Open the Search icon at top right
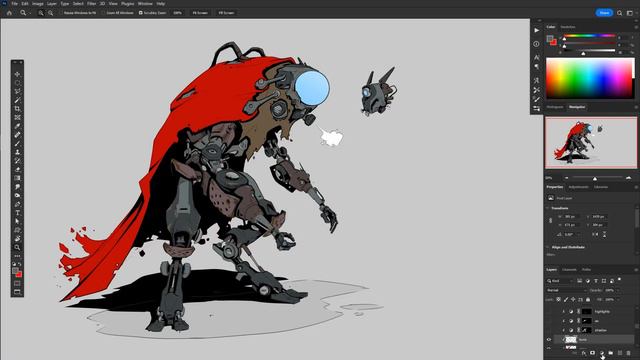Image resolution: width=640 pixels, height=360 pixels. click(x=620, y=13)
